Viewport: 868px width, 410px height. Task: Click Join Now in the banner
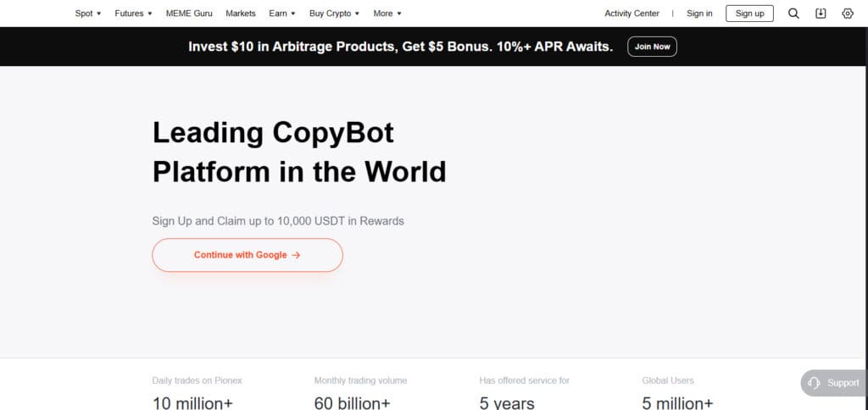[652, 47]
